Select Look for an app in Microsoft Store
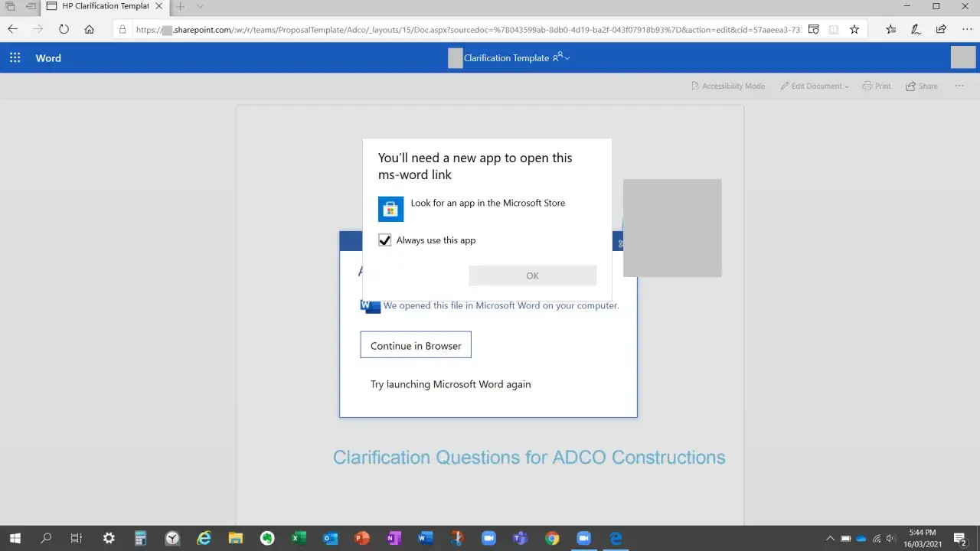Image resolution: width=980 pixels, height=551 pixels. point(487,208)
